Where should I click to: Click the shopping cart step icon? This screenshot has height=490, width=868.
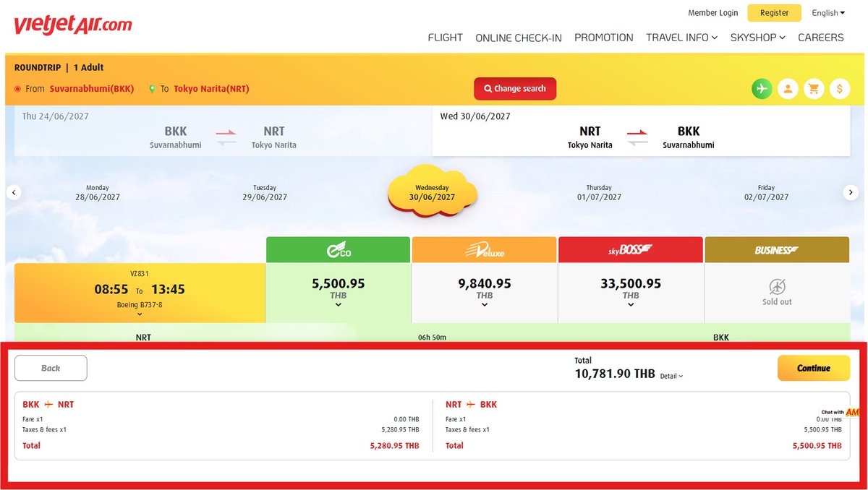coord(814,89)
